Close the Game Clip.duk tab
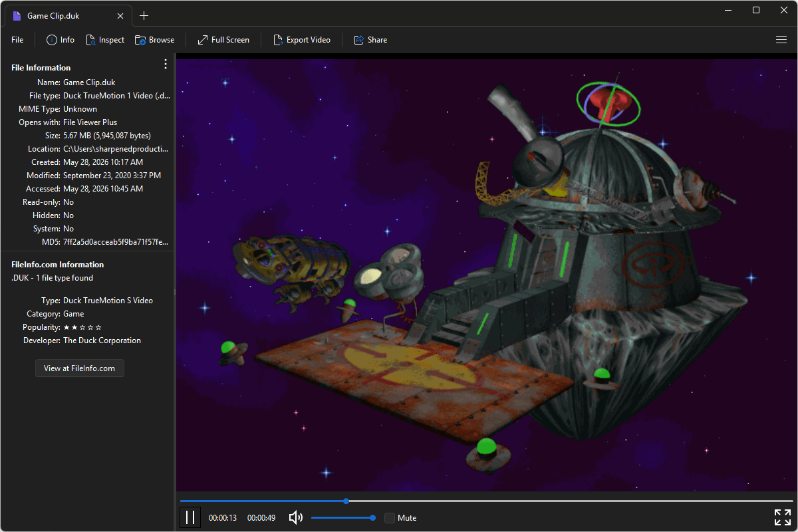 (120, 16)
